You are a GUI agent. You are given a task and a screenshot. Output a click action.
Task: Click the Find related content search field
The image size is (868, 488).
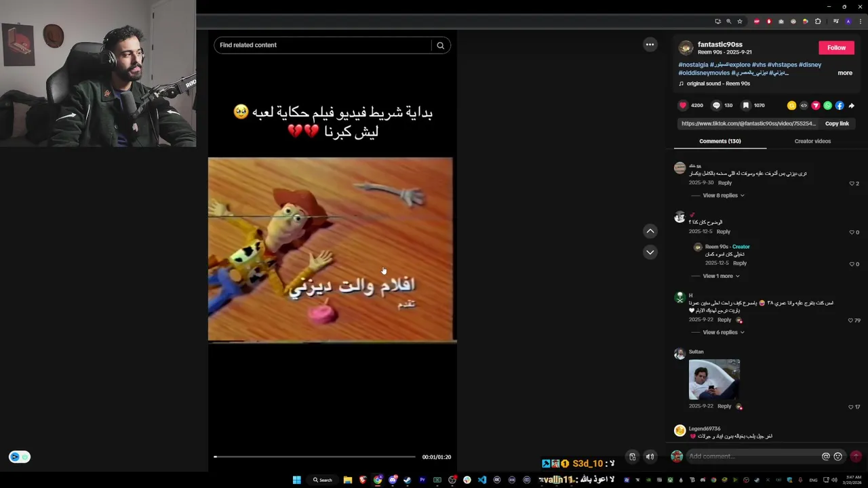(x=322, y=45)
